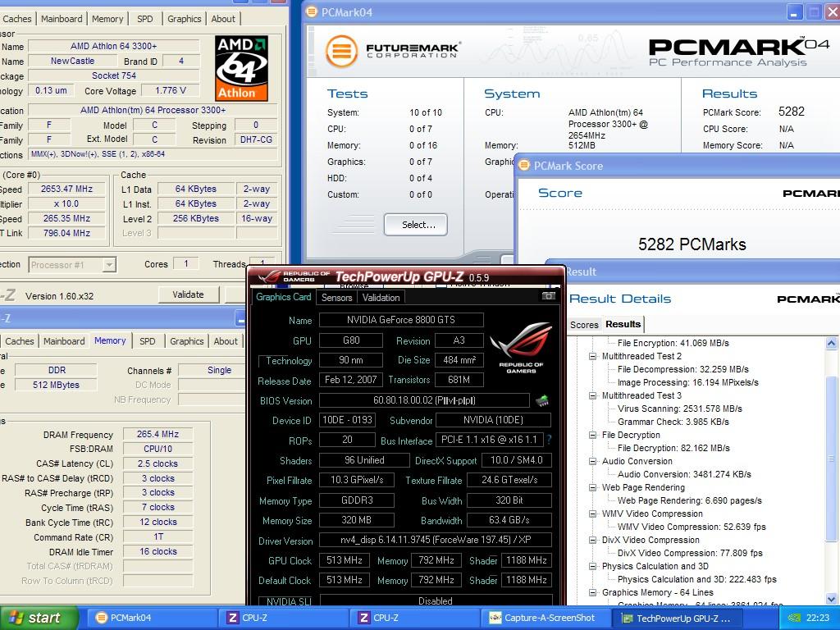Click the Technology label in GPU-Z
This screenshot has width=840, height=630.
coord(289,361)
